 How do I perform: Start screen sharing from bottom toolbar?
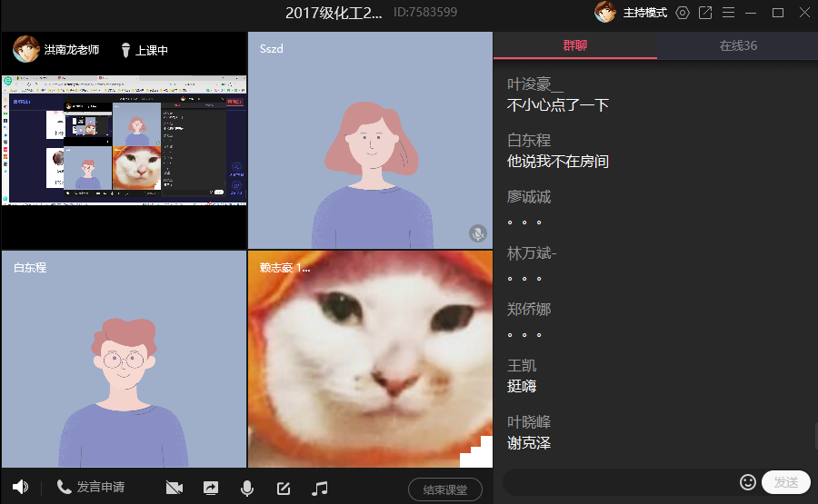[211, 488]
